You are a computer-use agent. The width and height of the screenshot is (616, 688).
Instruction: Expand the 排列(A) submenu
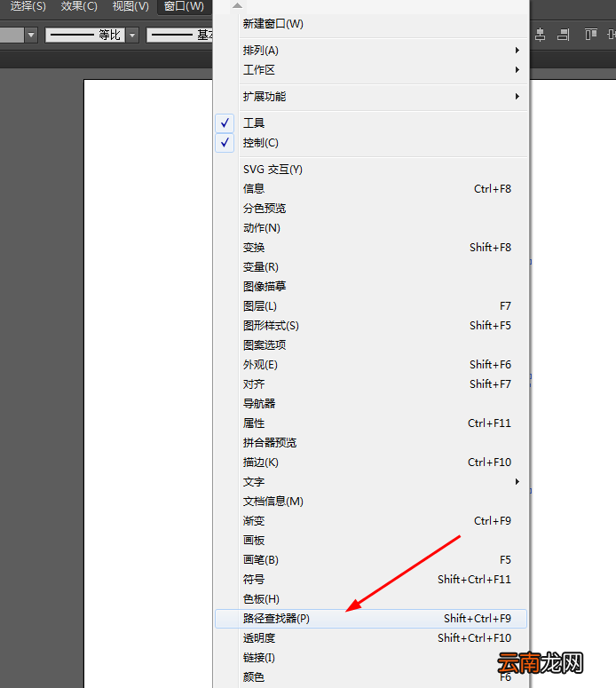pyautogui.click(x=371, y=51)
